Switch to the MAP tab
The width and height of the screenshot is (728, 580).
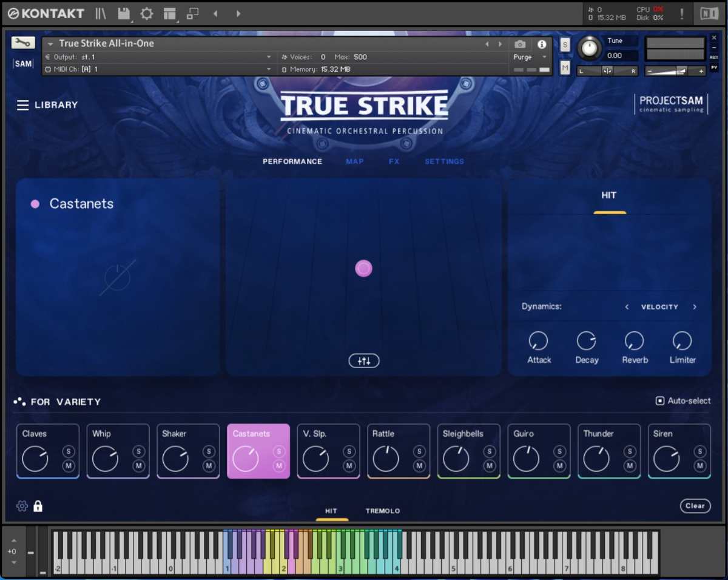(x=355, y=161)
